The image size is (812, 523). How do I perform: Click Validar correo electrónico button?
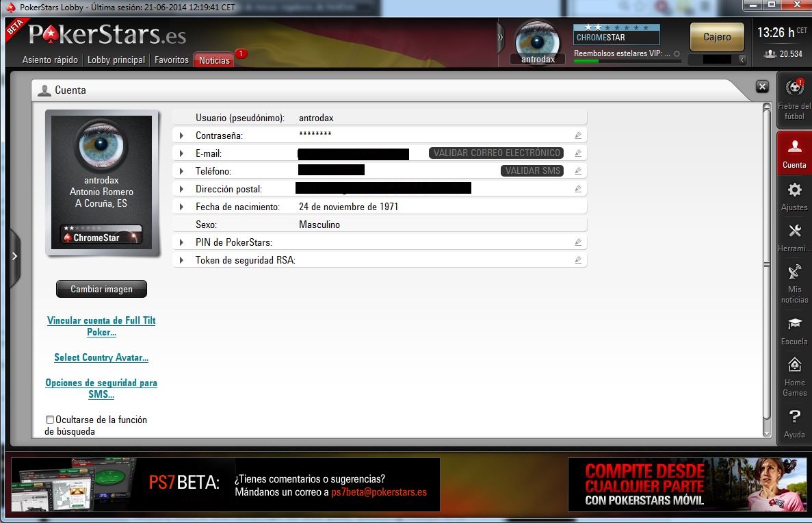pos(496,153)
